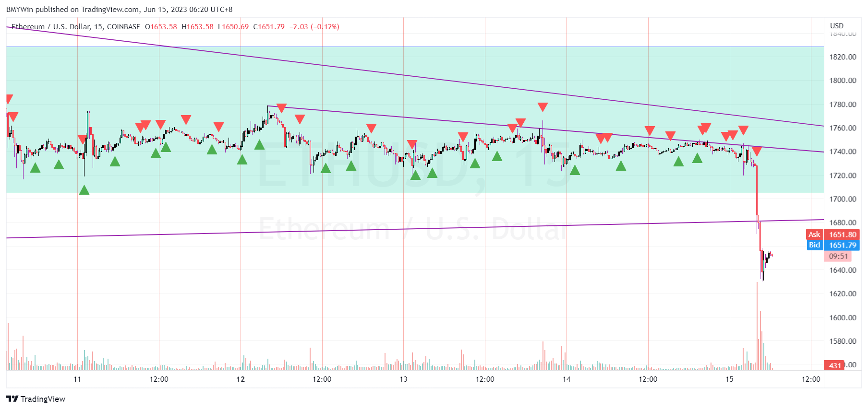
Task: Click the red 431 volume value label
Action: (835, 365)
